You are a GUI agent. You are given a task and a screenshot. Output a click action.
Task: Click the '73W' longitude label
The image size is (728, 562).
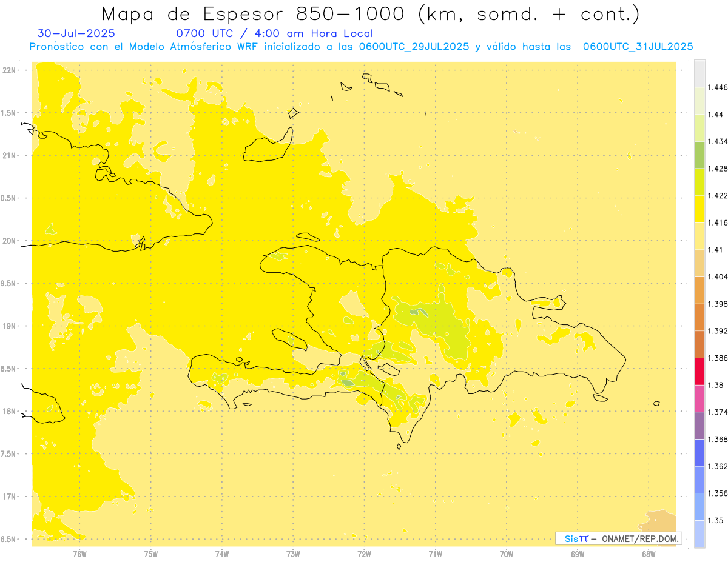click(293, 554)
